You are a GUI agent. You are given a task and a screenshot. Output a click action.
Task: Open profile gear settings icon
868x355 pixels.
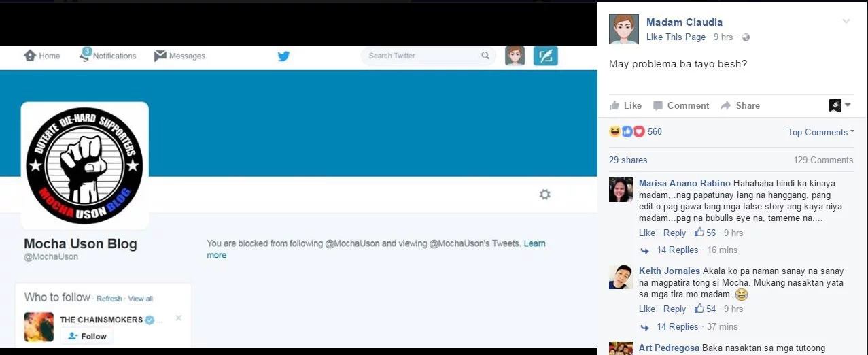point(544,195)
